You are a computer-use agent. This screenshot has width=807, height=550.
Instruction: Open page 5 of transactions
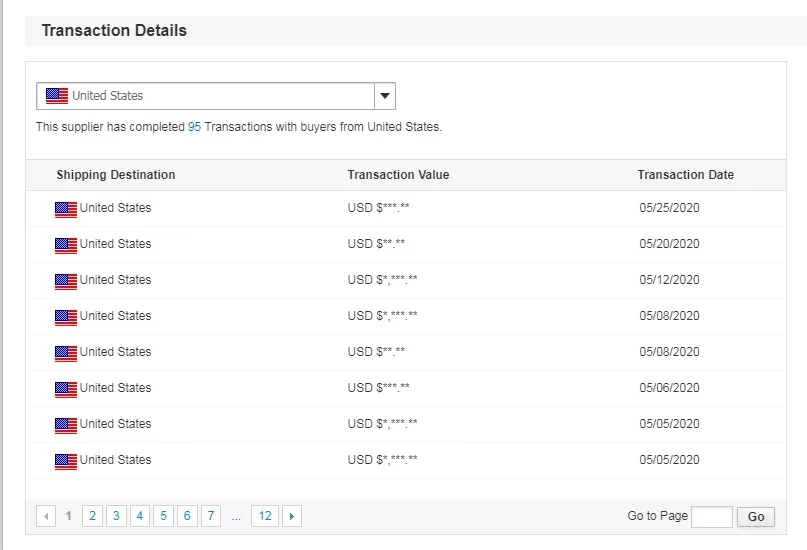point(163,516)
